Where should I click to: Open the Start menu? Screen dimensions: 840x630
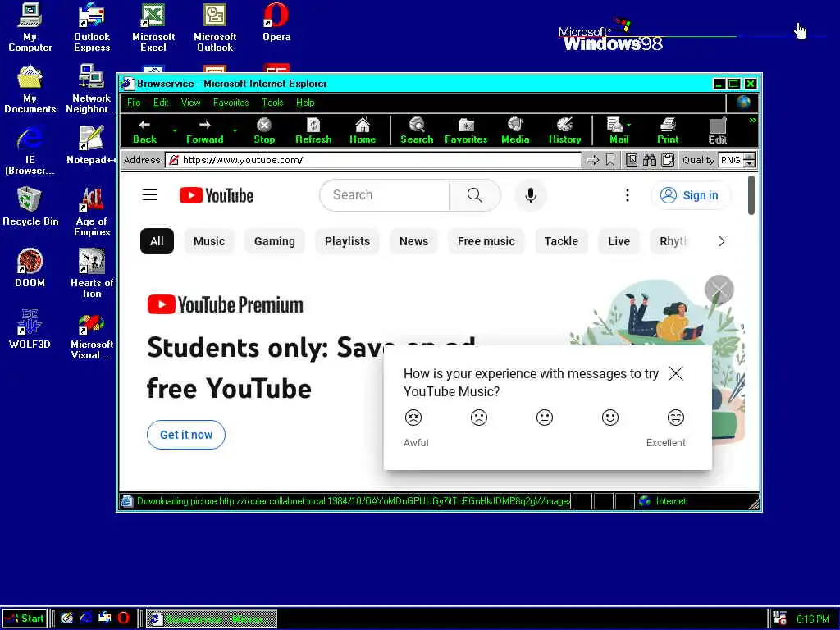coord(25,619)
